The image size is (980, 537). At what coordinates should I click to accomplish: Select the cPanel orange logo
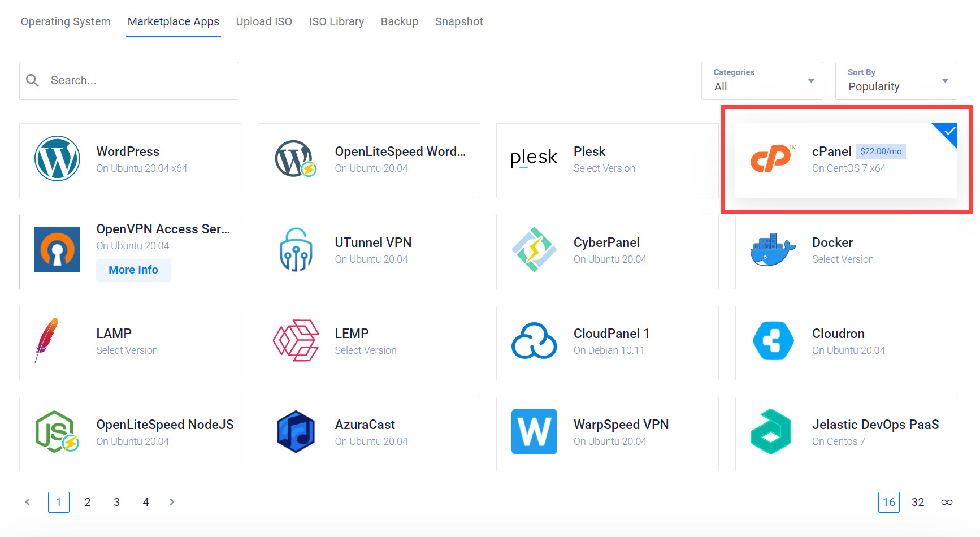click(772, 159)
